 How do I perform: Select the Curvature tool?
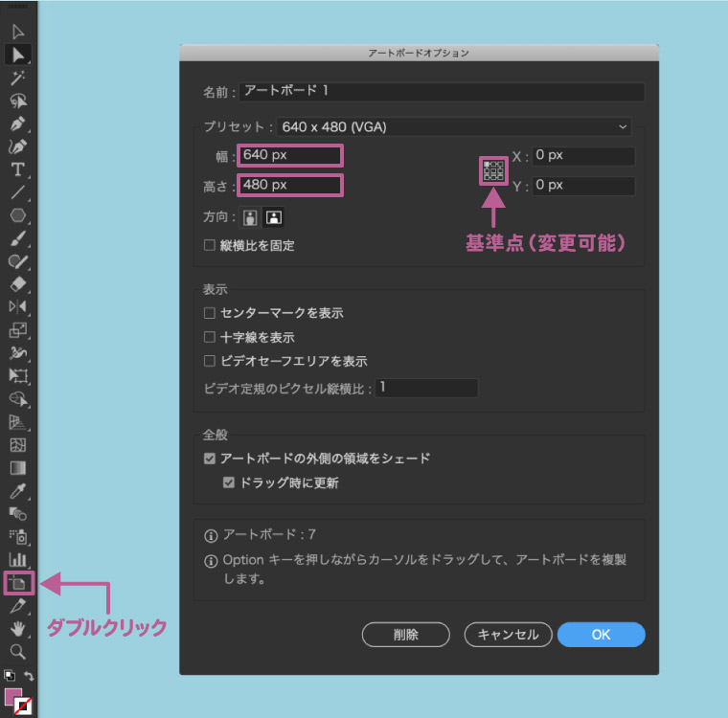point(17,146)
